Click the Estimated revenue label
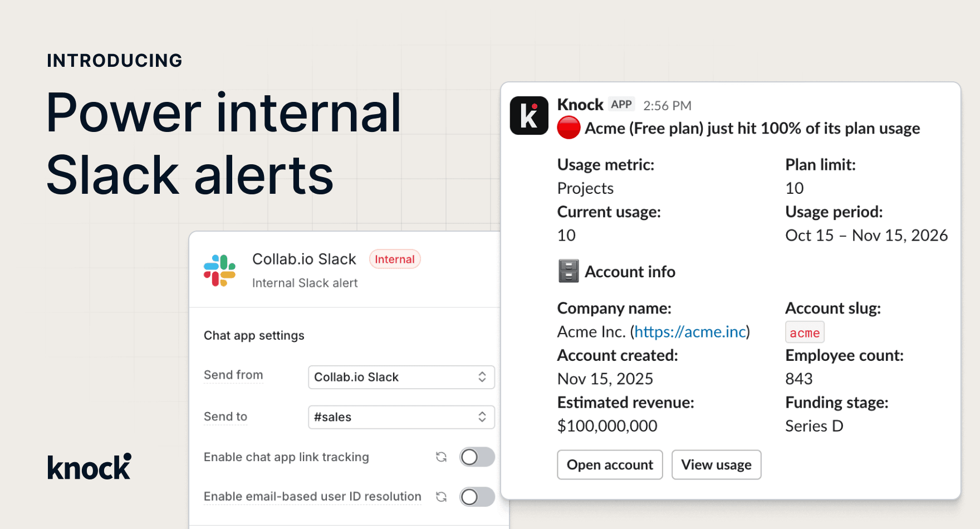 click(x=626, y=403)
